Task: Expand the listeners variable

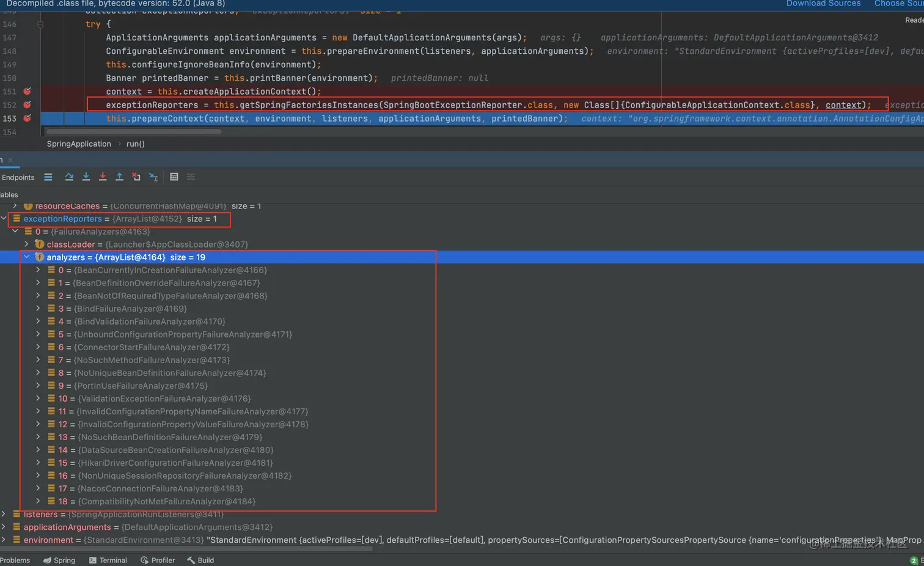Action: 4,514
